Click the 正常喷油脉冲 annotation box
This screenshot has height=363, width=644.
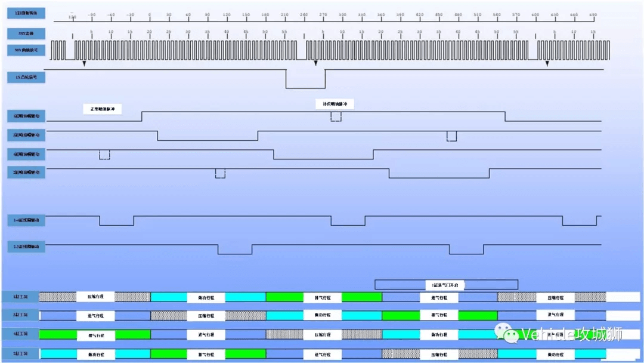click(x=103, y=109)
